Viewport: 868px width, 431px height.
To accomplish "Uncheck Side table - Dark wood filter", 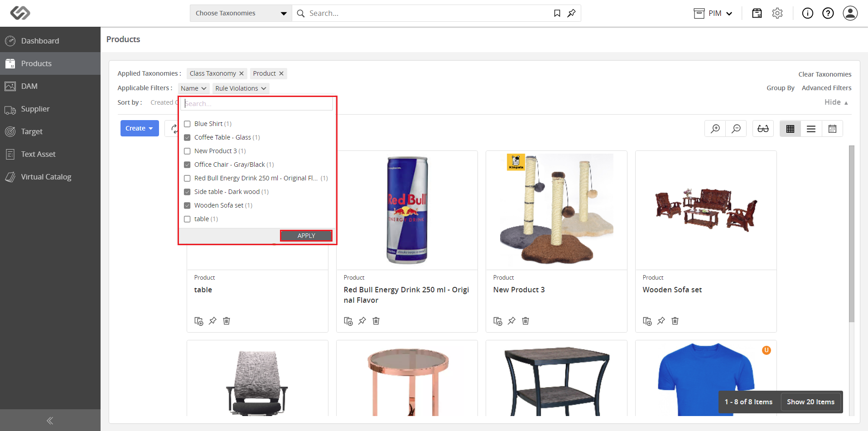I will tap(187, 192).
